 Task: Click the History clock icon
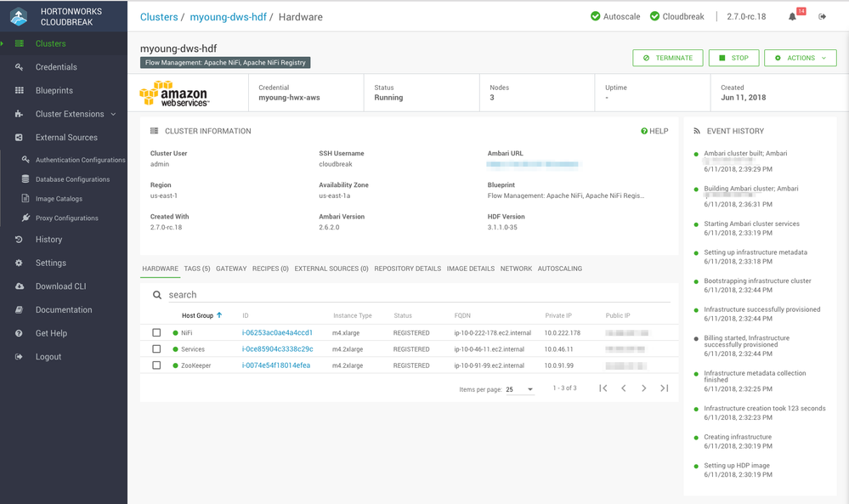click(x=19, y=240)
